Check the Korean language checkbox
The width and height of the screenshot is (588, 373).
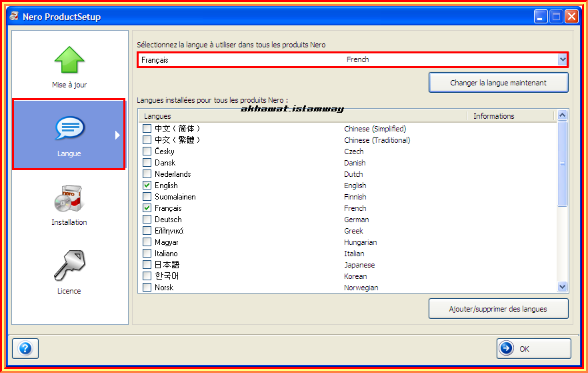point(147,276)
